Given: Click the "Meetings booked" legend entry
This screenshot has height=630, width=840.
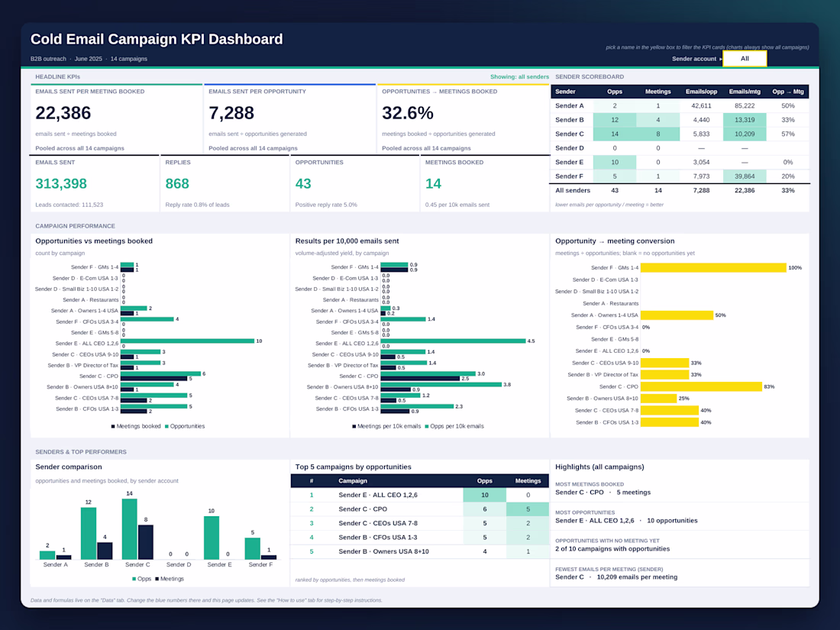Looking at the screenshot, I should 135,426.
